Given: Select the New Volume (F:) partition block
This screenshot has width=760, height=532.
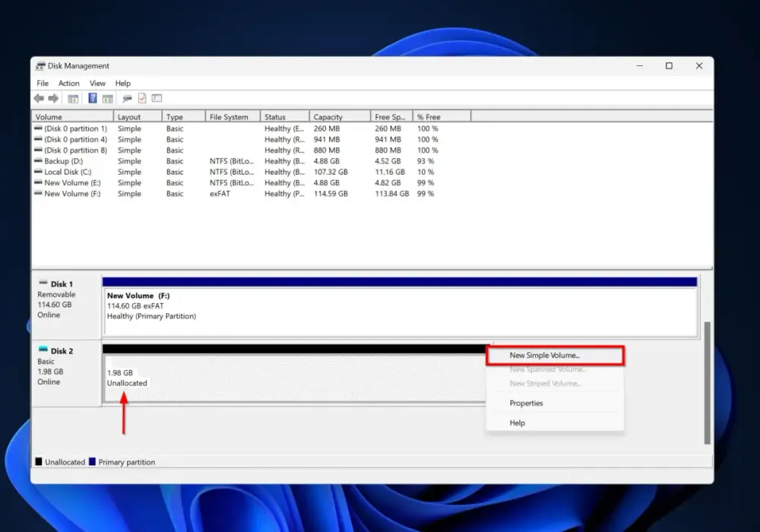Looking at the screenshot, I should click(x=400, y=306).
